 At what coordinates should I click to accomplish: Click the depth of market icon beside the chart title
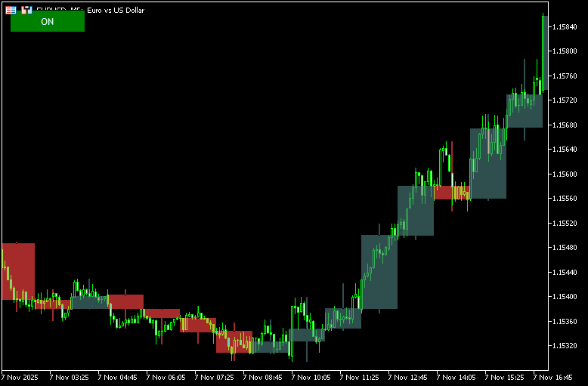26,11
